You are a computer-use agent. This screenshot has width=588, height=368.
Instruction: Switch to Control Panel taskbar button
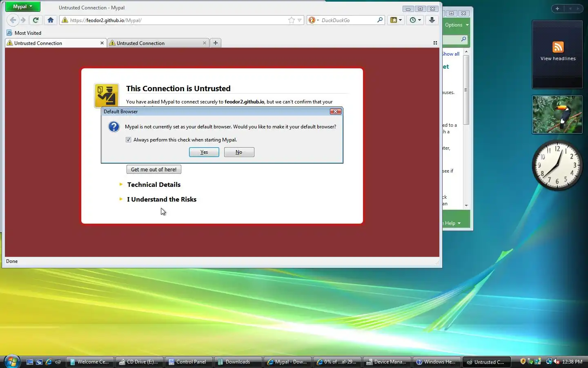(x=189, y=362)
